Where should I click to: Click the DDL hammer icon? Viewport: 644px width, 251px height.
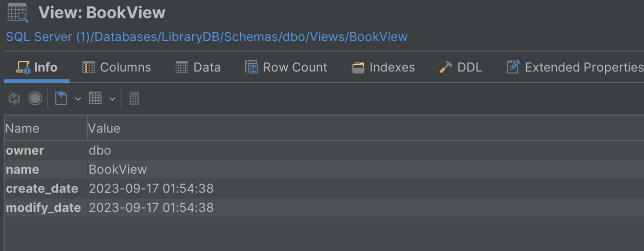tap(445, 67)
